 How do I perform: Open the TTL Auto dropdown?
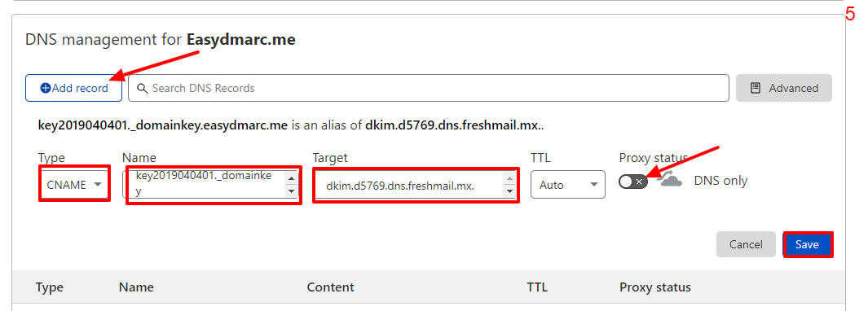567,185
